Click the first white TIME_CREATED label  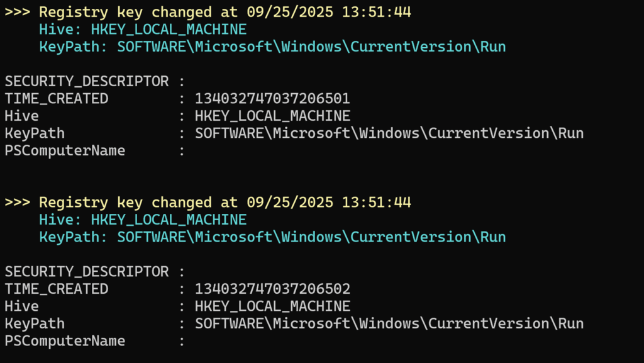(x=57, y=99)
